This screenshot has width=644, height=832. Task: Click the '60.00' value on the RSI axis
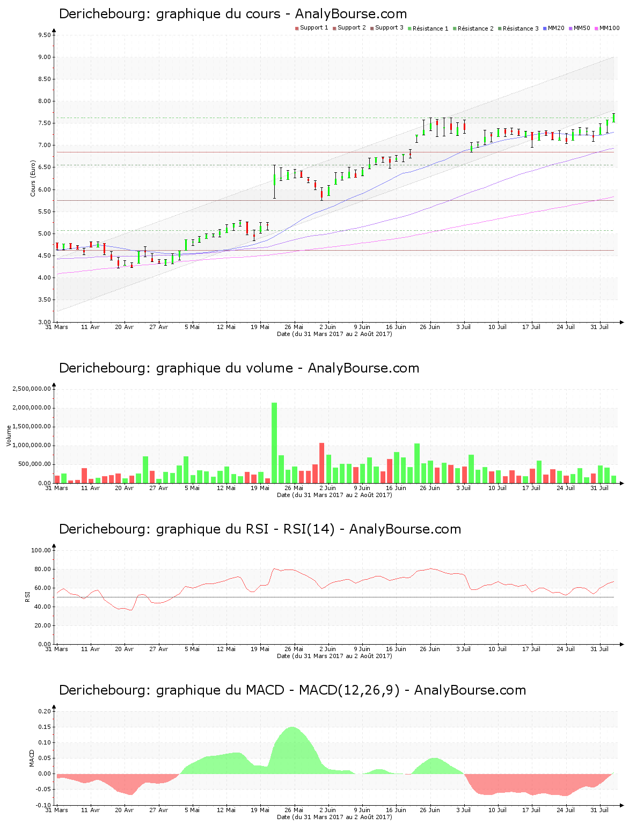(x=43, y=588)
